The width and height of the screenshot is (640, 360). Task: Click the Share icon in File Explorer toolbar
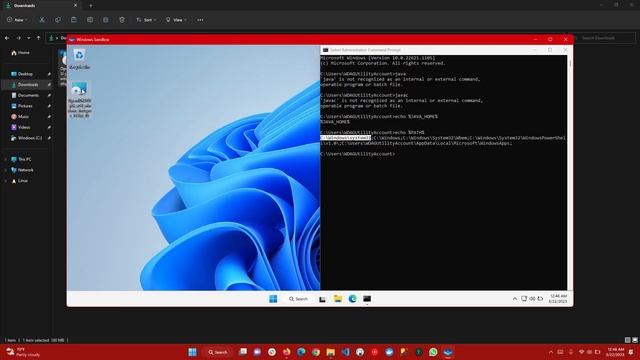coord(106,20)
